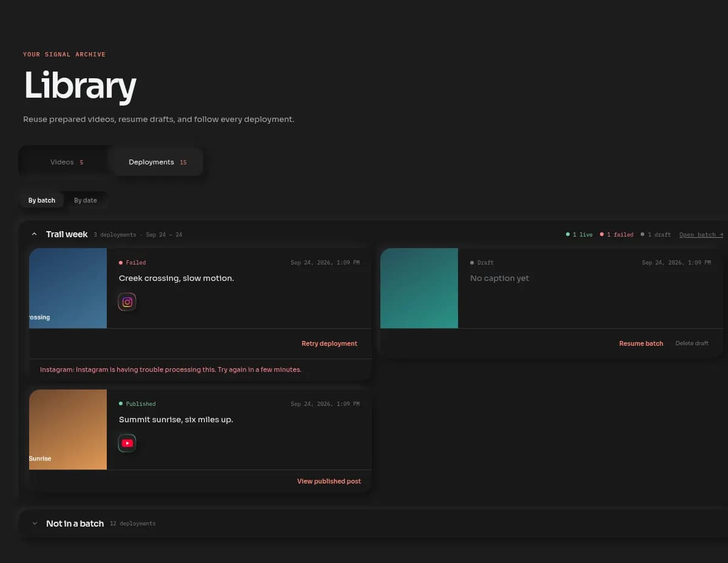
Task: Click the "12 deployments" count label
Action: click(x=133, y=524)
